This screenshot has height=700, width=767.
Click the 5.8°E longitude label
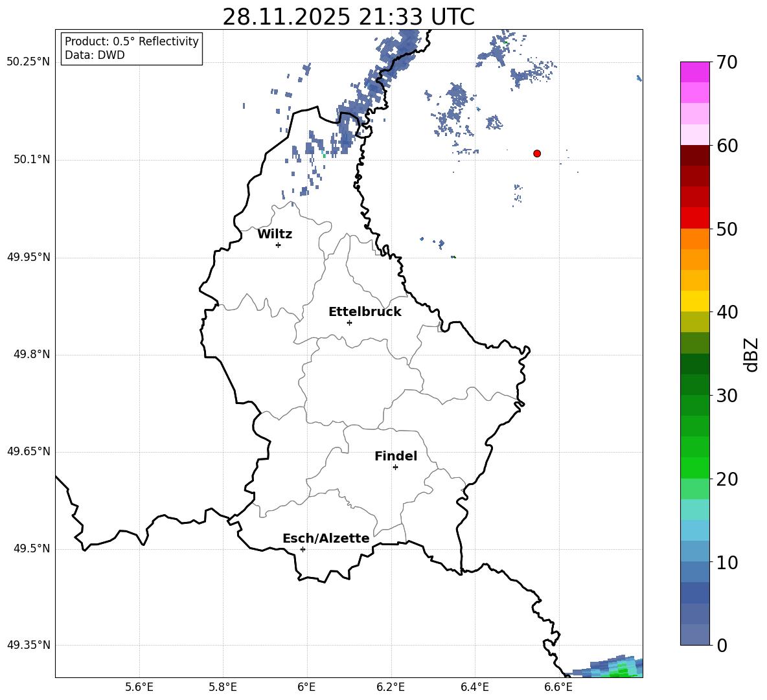pyautogui.click(x=223, y=687)
